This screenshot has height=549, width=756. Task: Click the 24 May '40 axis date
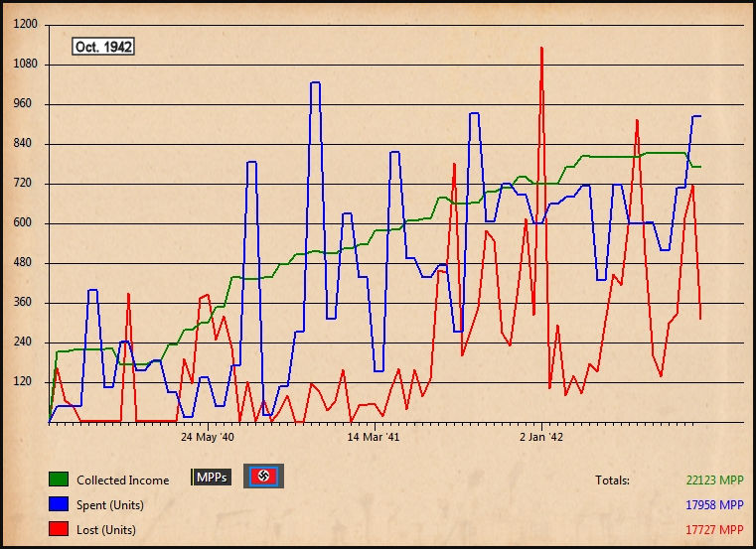(208, 436)
